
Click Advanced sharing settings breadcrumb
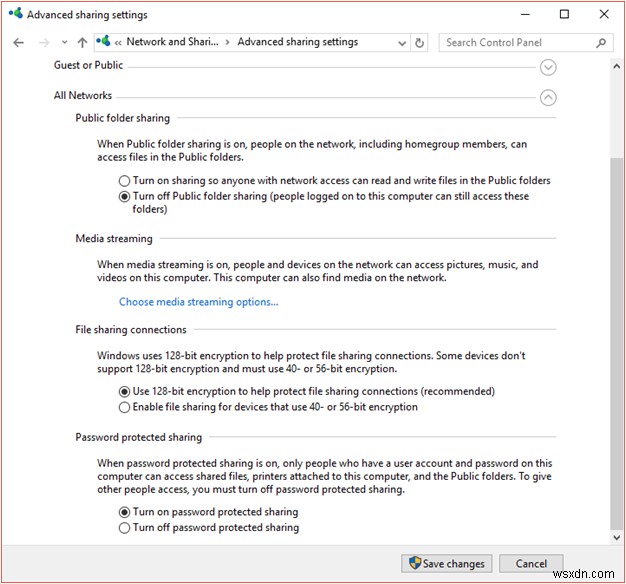(x=297, y=42)
